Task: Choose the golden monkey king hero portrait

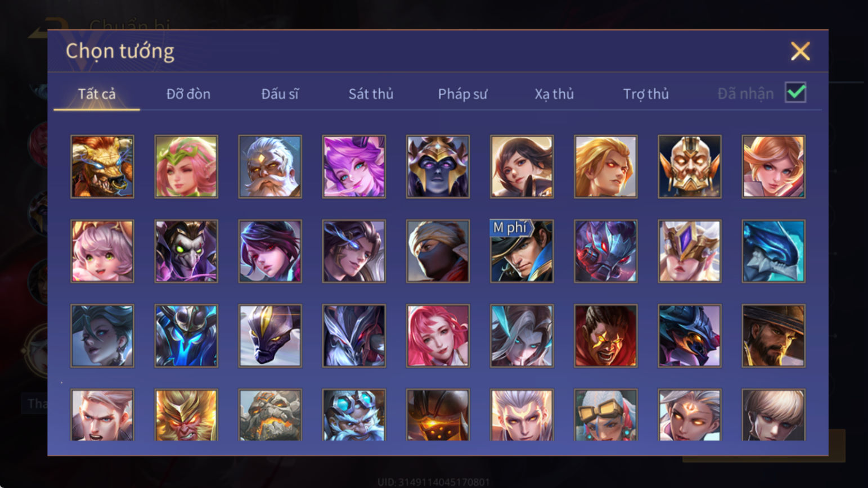Action: click(x=186, y=415)
